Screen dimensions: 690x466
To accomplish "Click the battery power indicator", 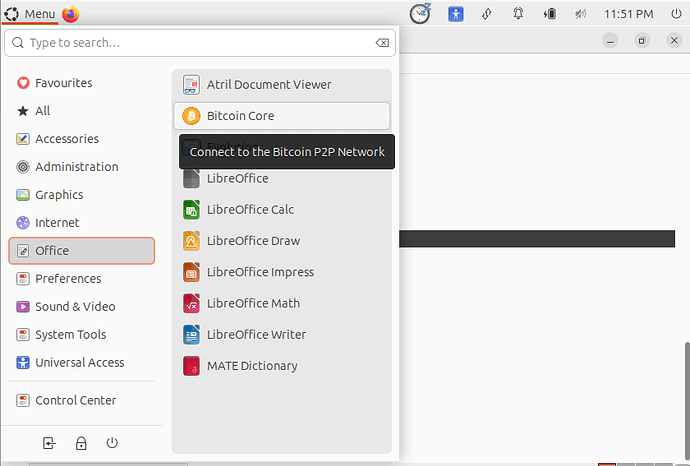I will [x=550, y=14].
